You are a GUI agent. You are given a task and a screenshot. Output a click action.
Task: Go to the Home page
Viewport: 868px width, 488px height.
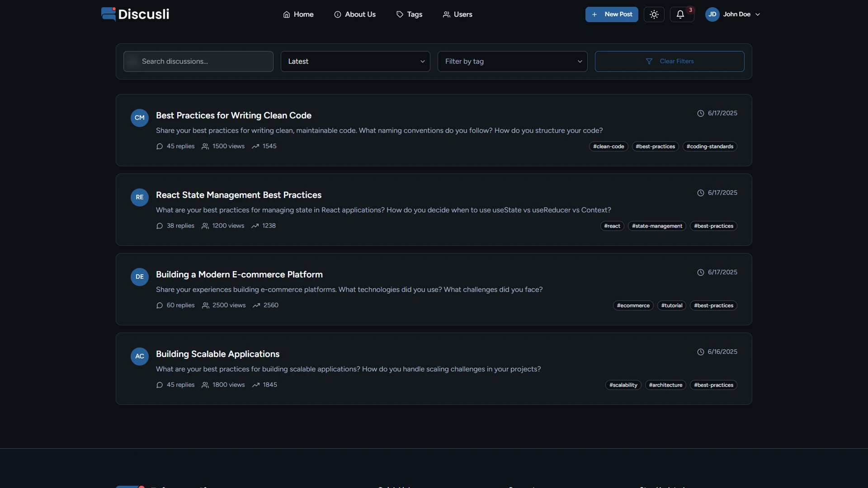298,14
